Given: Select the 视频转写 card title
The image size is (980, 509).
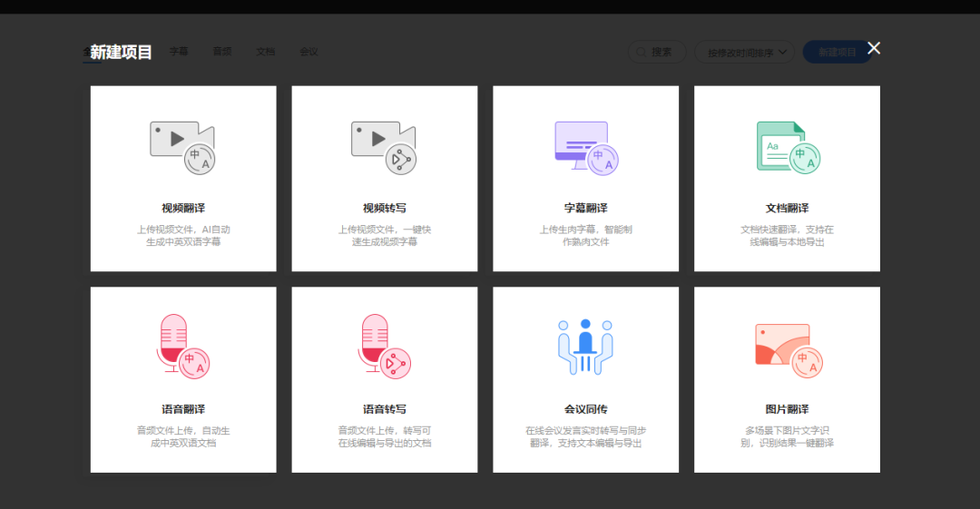Looking at the screenshot, I should [385, 209].
